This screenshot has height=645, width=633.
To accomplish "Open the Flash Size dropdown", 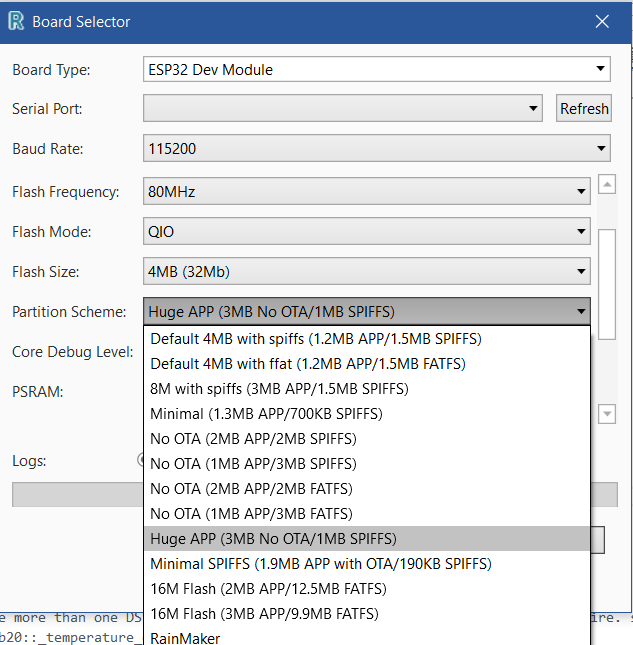I will coord(581,272).
